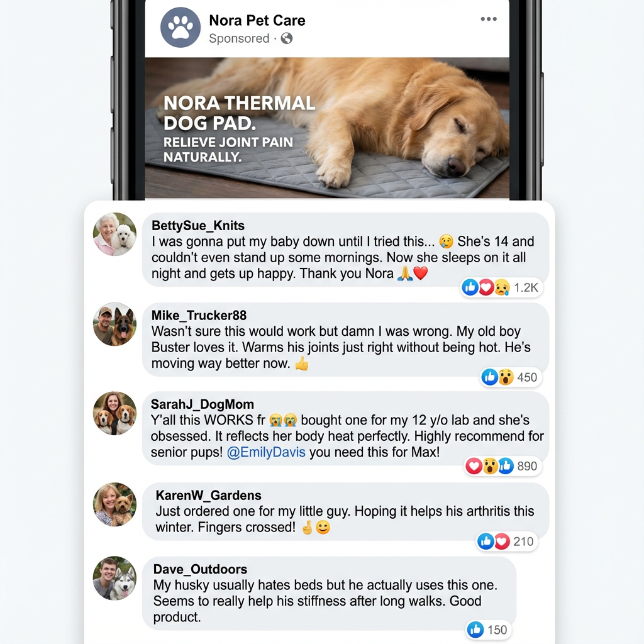The width and height of the screenshot is (644, 644).
Task: Click the Nora Pet Care paw logo
Action: (x=180, y=28)
